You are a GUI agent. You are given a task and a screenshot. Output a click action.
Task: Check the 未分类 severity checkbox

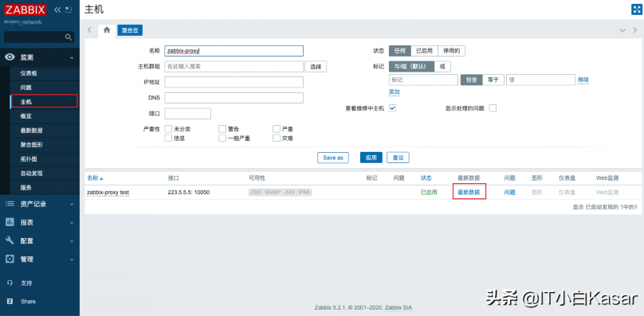point(168,129)
